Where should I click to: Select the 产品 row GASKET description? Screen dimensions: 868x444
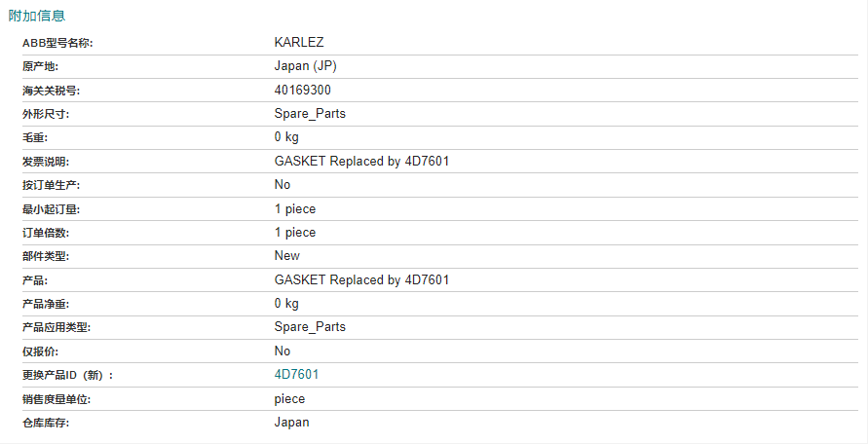361,280
